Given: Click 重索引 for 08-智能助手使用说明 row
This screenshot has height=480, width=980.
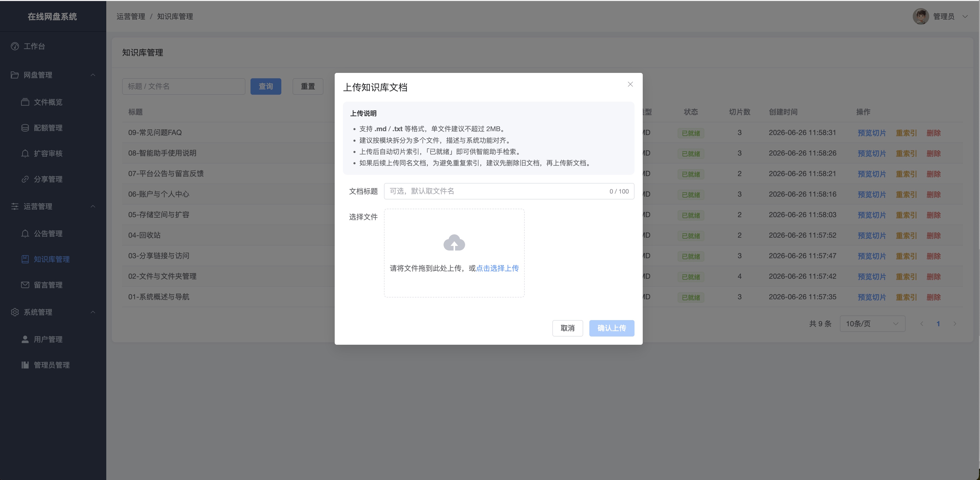Looking at the screenshot, I should click(906, 153).
